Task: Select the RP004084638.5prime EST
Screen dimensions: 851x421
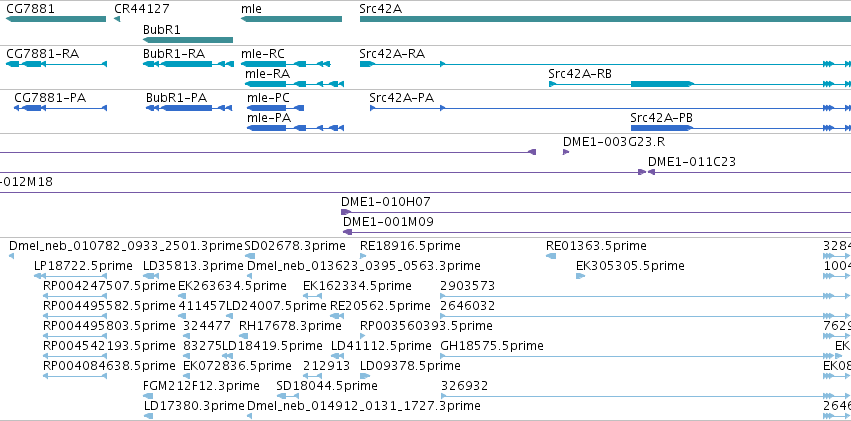Action: [x=75, y=377]
